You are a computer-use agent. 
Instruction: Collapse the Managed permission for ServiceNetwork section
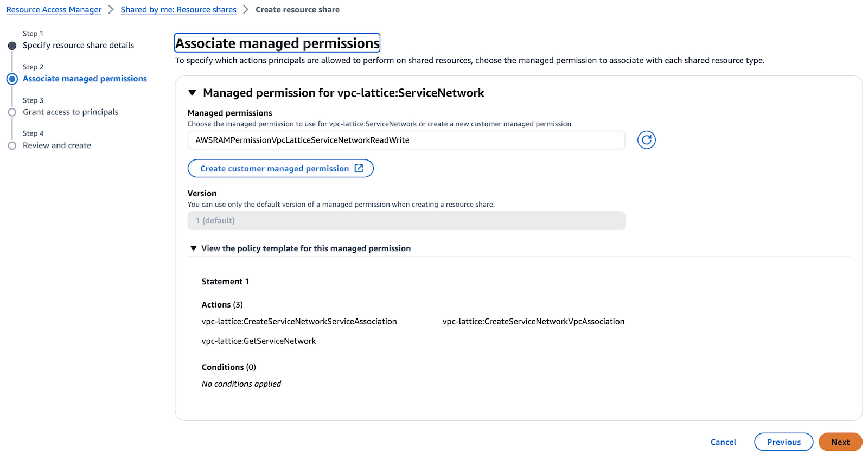click(192, 93)
